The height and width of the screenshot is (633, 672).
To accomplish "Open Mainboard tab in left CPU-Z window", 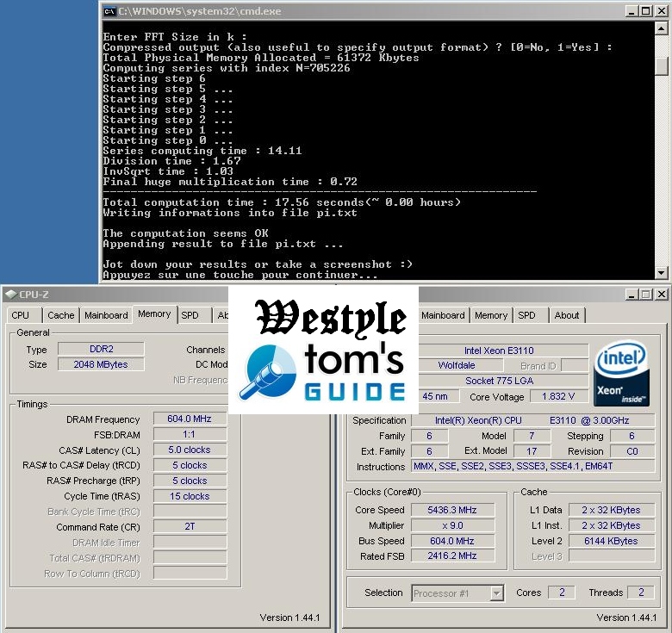I will (x=106, y=315).
